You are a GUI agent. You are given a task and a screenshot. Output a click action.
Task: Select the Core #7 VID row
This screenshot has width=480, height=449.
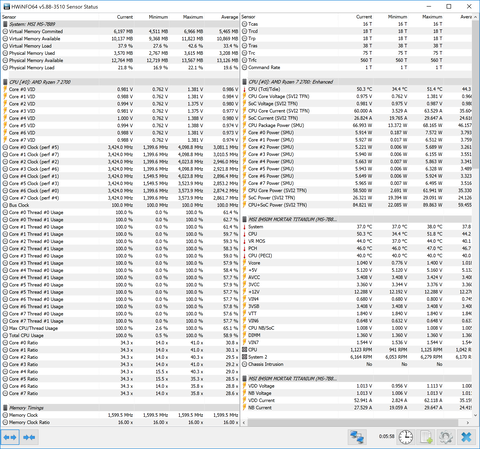(x=120, y=140)
